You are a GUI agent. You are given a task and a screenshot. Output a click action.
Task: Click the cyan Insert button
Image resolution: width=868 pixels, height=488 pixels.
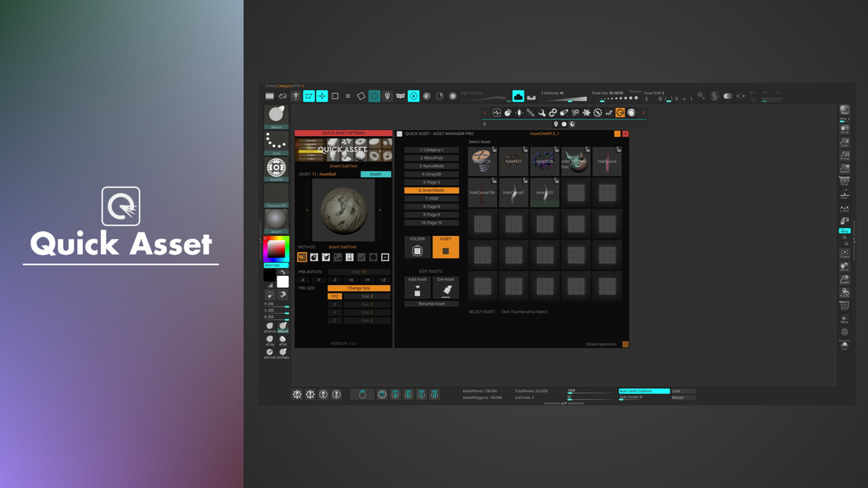(x=376, y=174)
